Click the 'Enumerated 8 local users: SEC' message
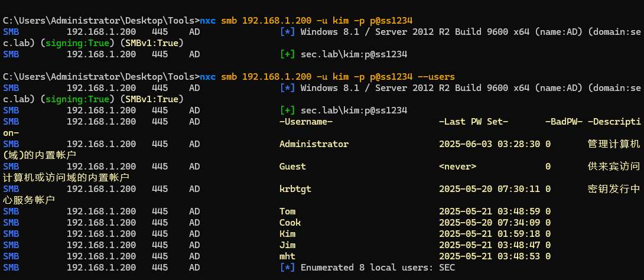This screenshot has height=280, width=644. pos(378,268)
